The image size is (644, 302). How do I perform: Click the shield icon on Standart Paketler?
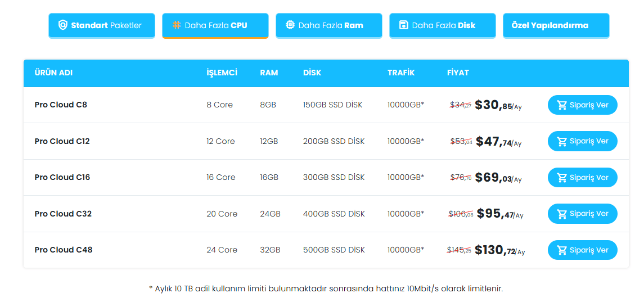63,25
